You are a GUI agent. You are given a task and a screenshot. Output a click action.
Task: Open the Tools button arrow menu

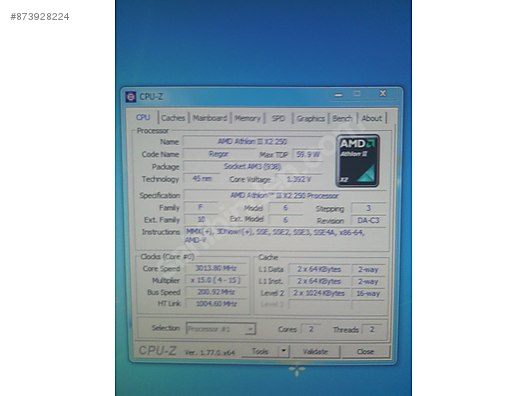[284, 351]
